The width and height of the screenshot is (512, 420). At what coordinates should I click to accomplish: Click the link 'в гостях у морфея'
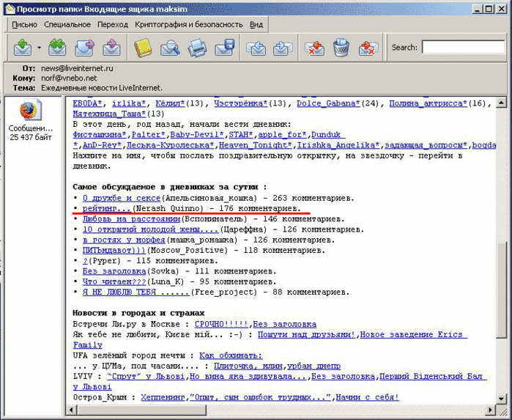124,240
